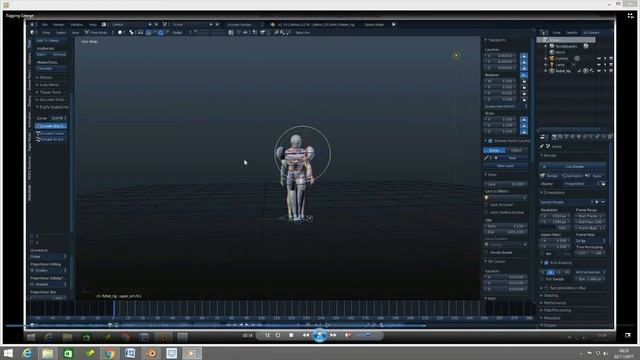Toggle the Grease Pencil Layers checkbox
The image size is (640, 360).
tap(491, 141)
